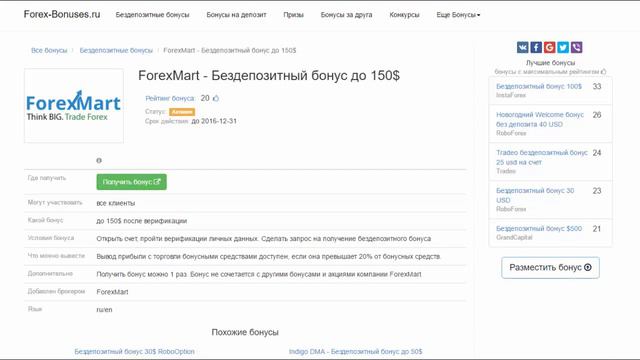The image size is (640, 360).
Task: Click rating number 21 in sidebar
Action: point(597,229)
